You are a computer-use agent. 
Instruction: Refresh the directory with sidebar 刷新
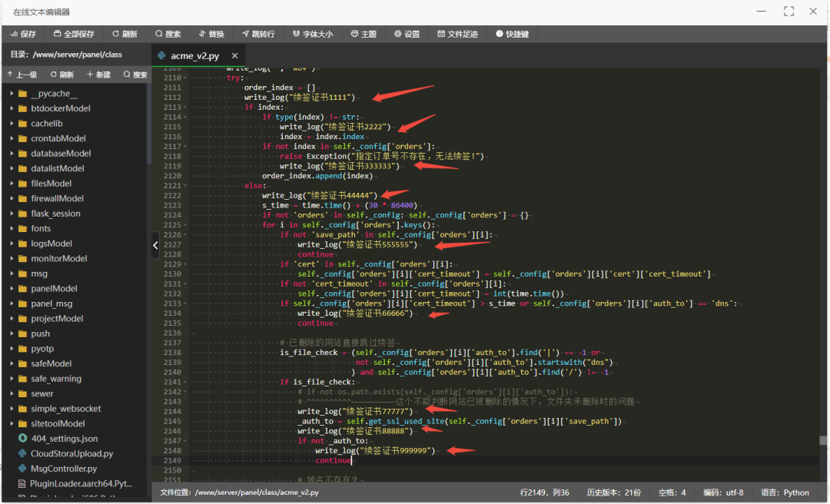pyautogui.click(x=62, y=75)
